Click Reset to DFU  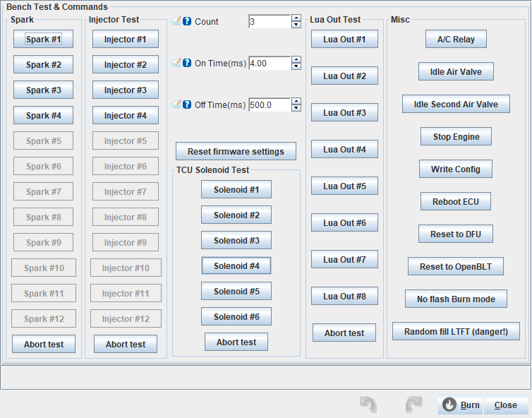click(x=456, y=234)
